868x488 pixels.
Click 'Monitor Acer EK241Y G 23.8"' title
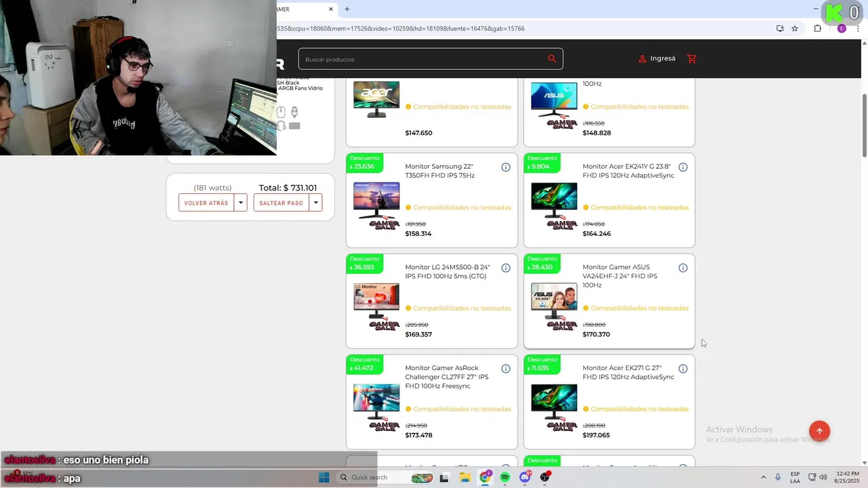point(629,171)
